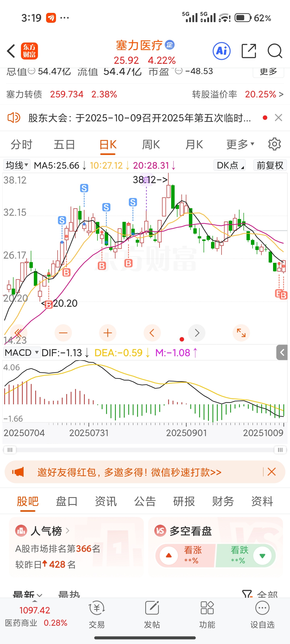This screenshot has width=290, height=644.
Task: Vote 看跌 with down arrow
Action: coord(262,555)
